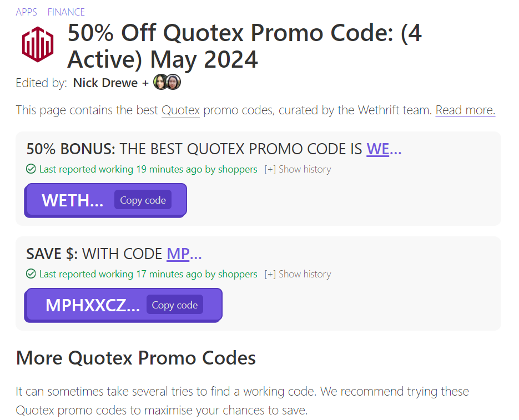Screen dimensions: 519x420
Task: Click green checkmark beside 19 minutes ago
Action: pos(31,169)
